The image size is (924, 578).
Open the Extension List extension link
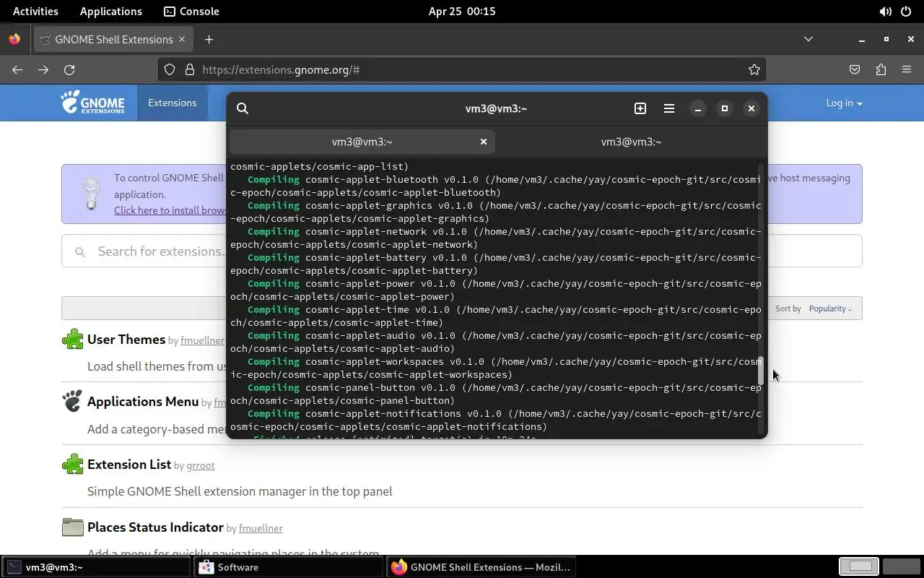tap(129, 465)
